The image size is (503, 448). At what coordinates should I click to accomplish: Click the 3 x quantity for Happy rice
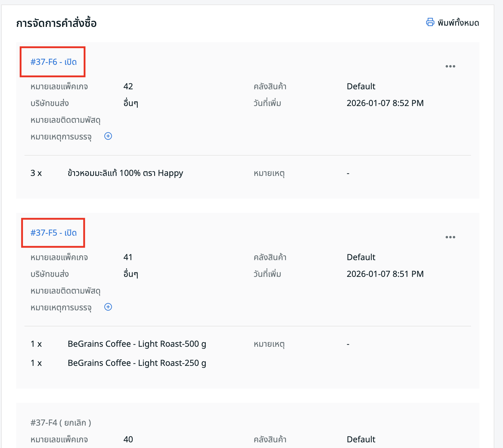tap(36, 173)
